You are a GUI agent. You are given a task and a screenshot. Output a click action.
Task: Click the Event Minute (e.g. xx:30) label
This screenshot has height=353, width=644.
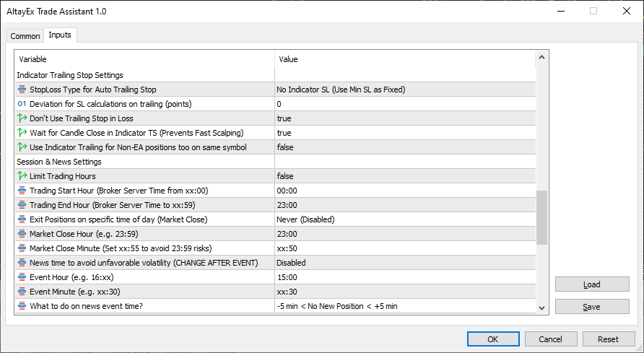75,292
